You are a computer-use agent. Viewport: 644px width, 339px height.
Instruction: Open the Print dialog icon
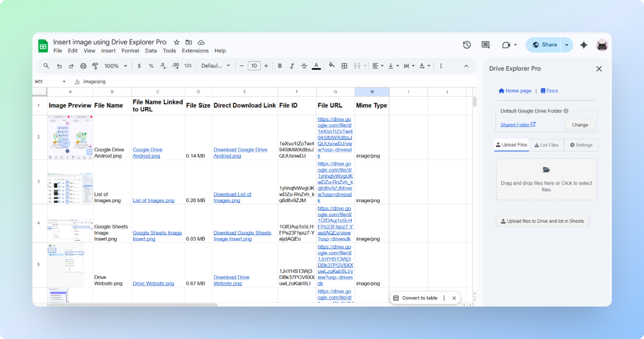tap(84, 65)
